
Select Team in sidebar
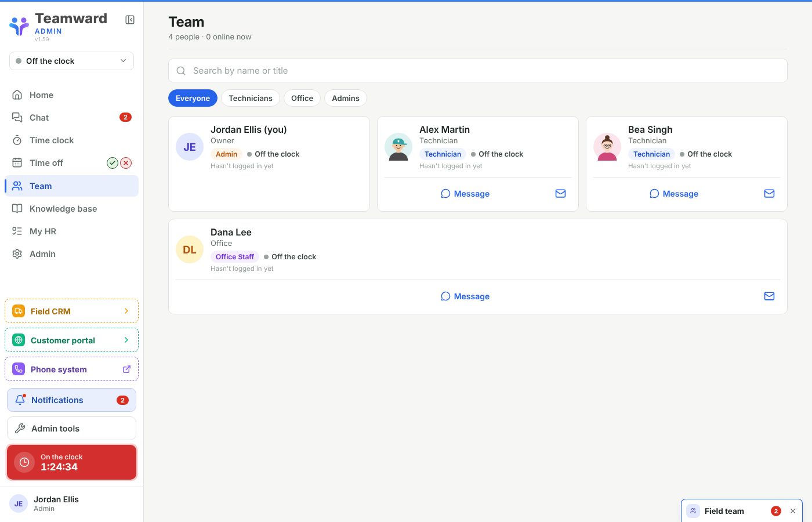71,186
